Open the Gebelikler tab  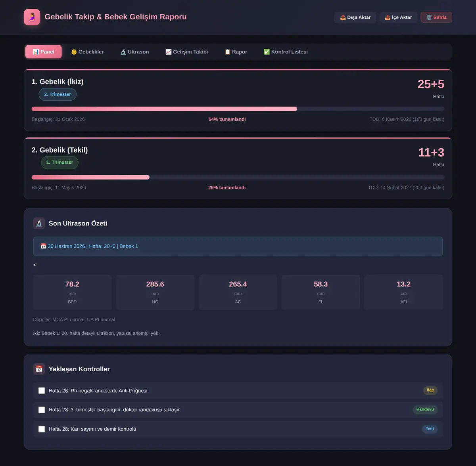tap(87, 52)
